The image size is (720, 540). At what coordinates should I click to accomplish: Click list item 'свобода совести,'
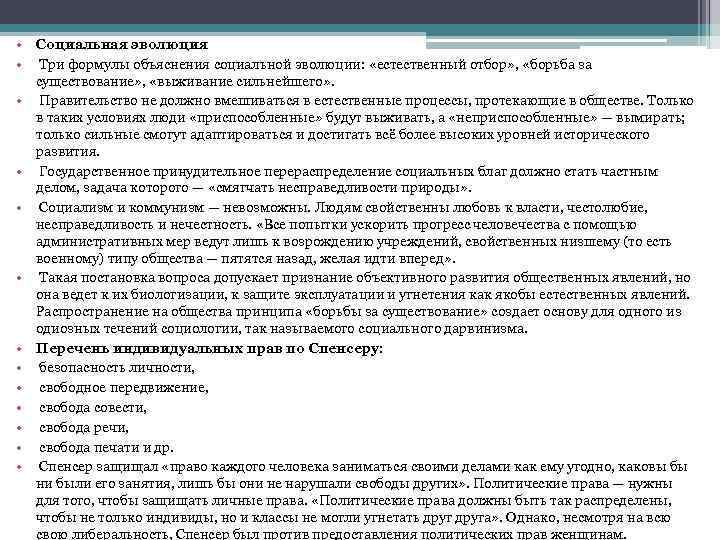pos(93,407)
